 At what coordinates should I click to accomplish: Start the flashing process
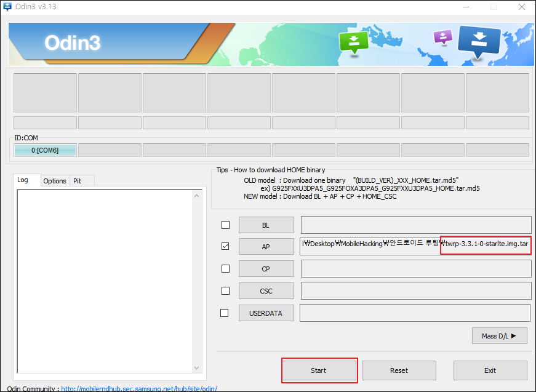tap(319, 370)
